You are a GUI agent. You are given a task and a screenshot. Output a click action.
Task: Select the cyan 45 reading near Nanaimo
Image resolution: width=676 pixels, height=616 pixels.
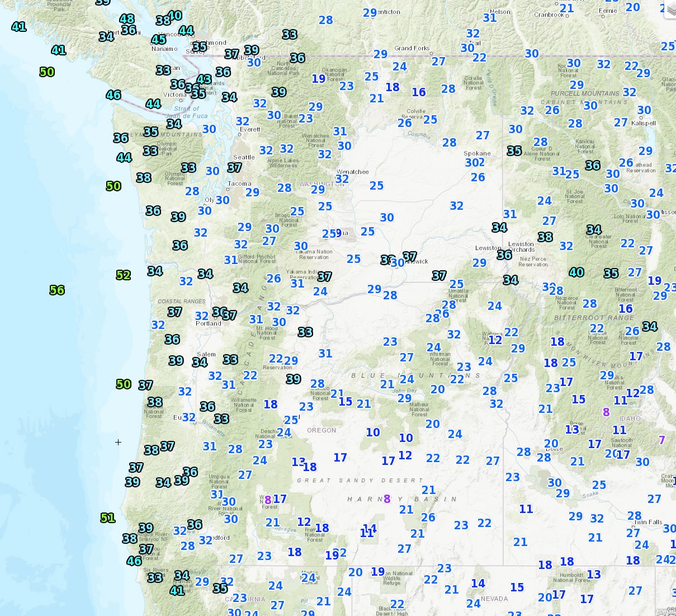[x=159, y=39]
